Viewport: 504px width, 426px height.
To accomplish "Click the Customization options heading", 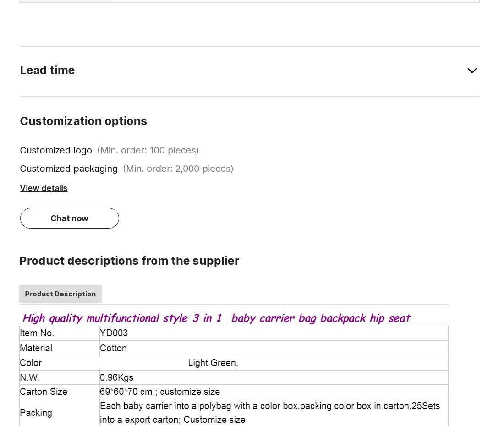I will tap(83, 121).
